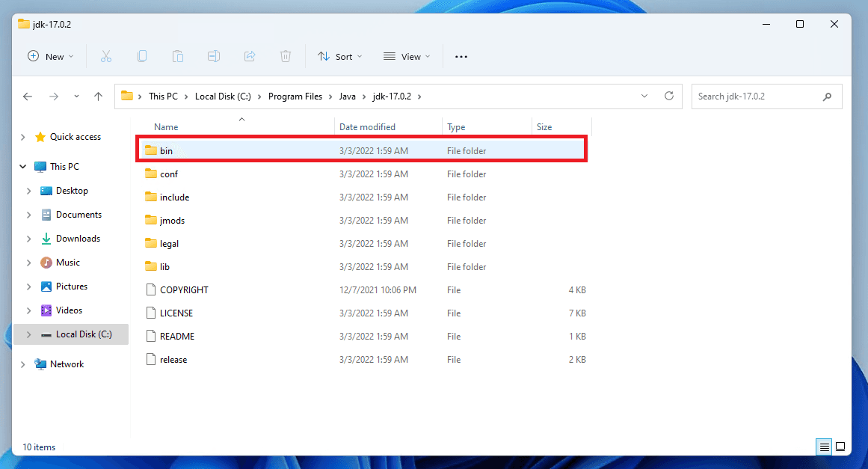Select Pictures in the navigation pane
The width and height of the screenshot is (868, 469).
click(72, 286)
